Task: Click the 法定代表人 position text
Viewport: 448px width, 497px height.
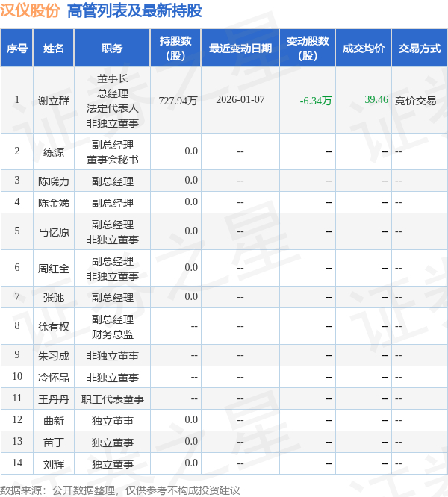Action: (x=112, y=108)
